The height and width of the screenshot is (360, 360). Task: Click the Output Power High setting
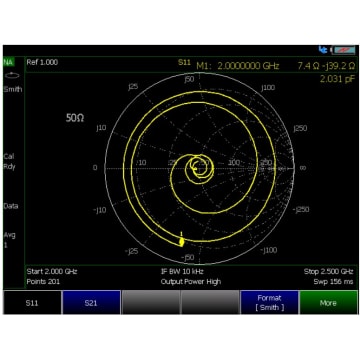191,282
